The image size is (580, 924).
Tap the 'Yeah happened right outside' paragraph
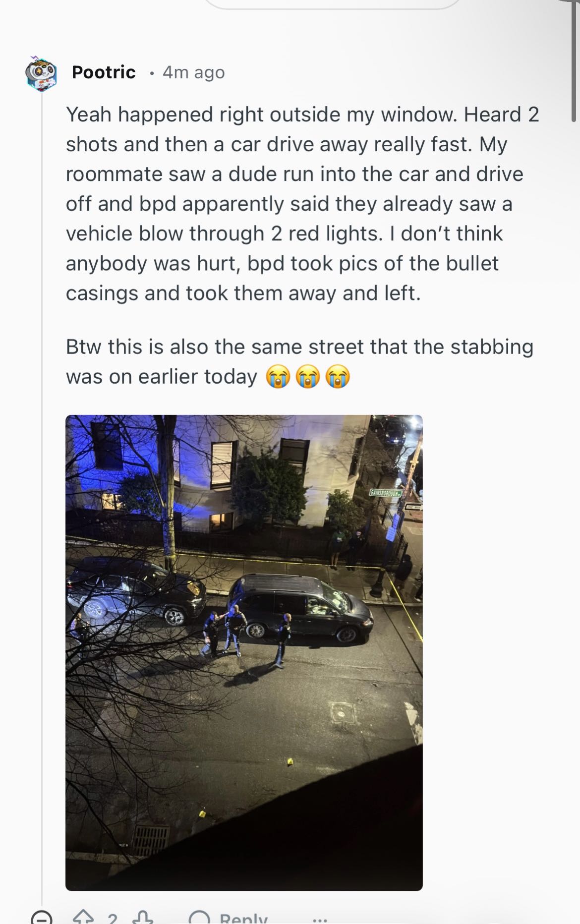(302, 204)
